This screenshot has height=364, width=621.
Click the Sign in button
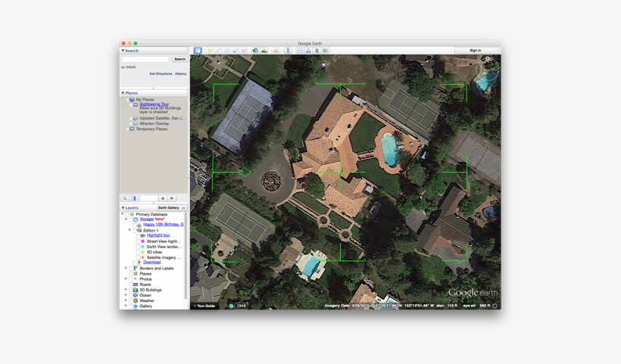click(476, 51)
